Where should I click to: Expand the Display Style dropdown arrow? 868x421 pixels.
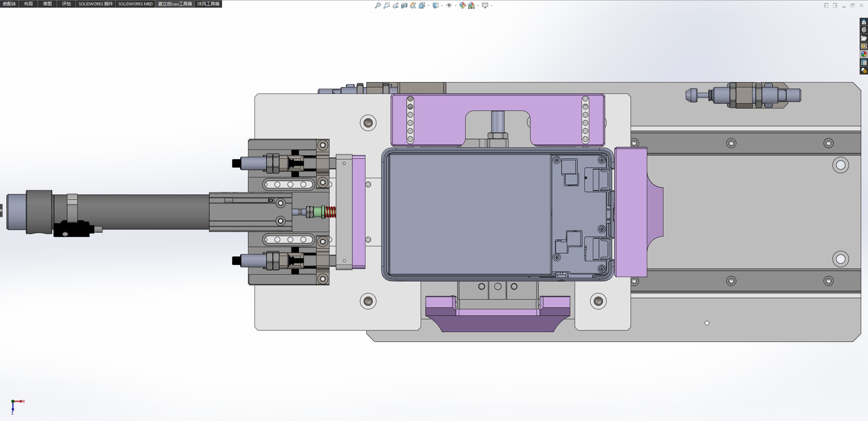click(442, 5)
